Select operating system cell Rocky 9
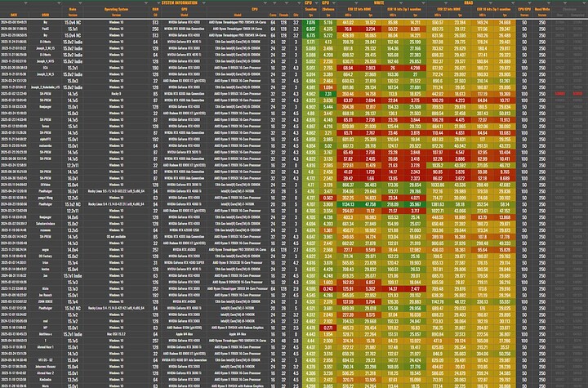This screenshot has height=388, width=588. (x=116, y=94)
